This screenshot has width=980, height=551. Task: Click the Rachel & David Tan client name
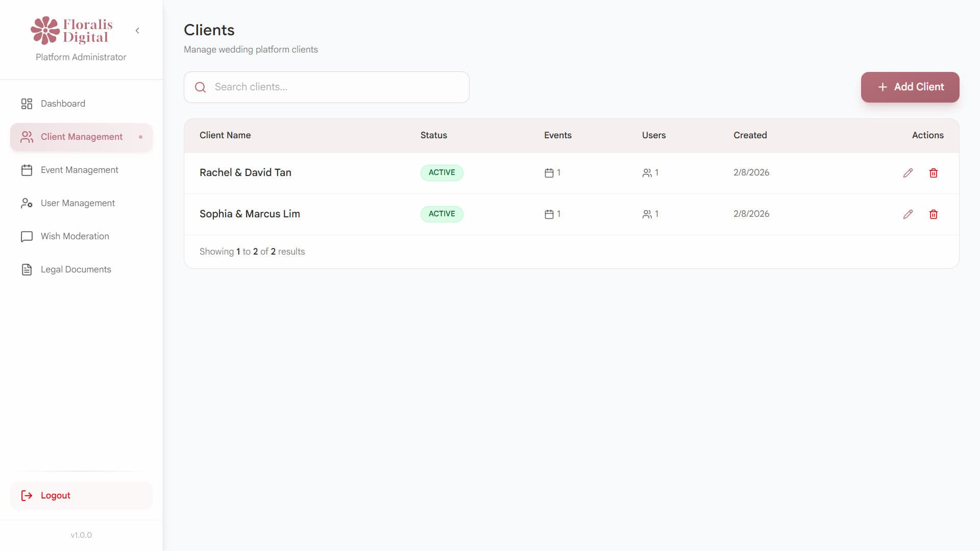pos(246,172)
